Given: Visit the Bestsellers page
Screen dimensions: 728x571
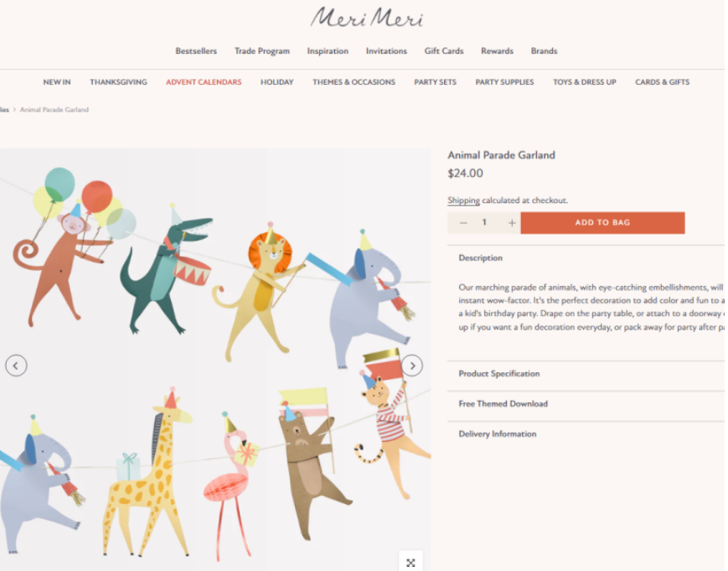Looking at the screenshot, I should pyautogui.click(x=196, y=51).
